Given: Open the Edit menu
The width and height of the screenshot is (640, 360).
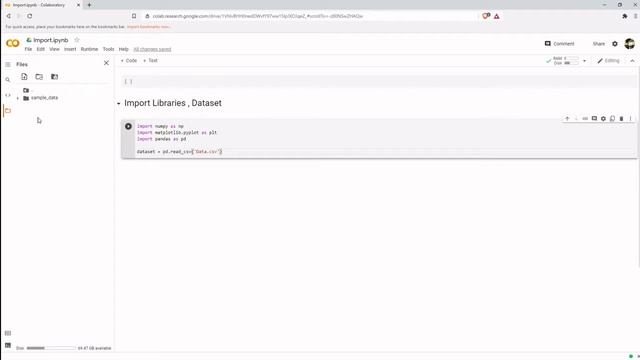Looking at the screenshot, I should pos(41,49).
